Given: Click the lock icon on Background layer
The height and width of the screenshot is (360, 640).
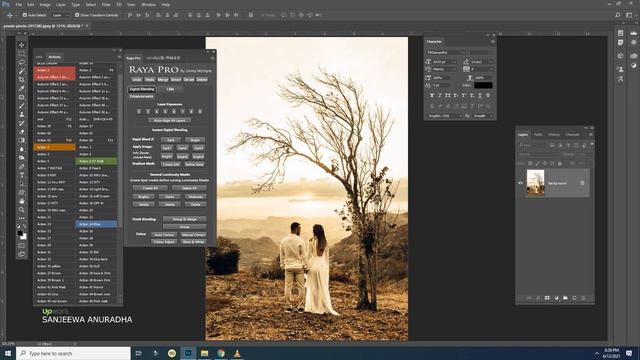Looking at the screenshot, I should (x=582, y=183).
